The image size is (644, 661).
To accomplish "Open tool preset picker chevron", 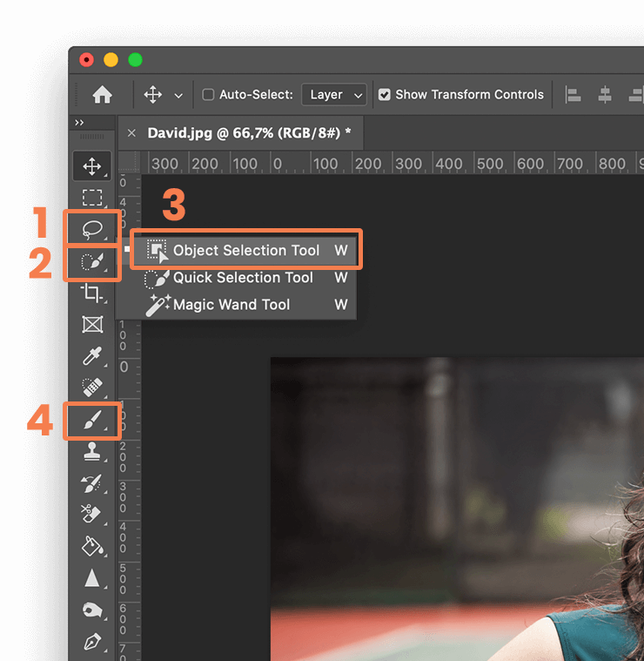I will pos(178,96).
